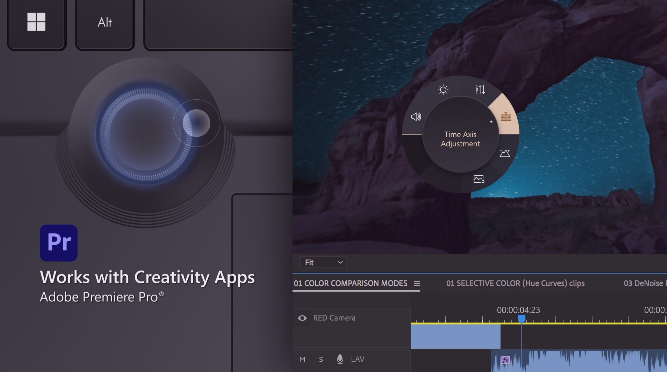Solo the LAV audio track
Screen dimensions: 667x372
321,360
